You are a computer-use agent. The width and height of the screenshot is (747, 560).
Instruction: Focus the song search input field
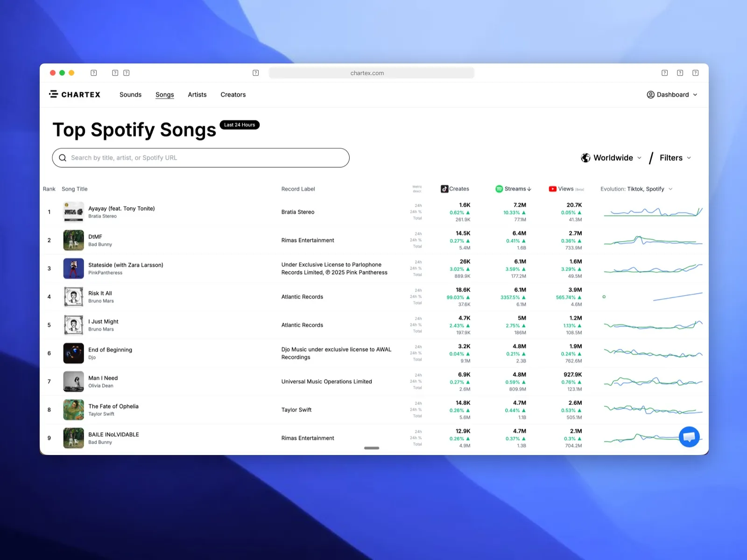tap(205, 158)
